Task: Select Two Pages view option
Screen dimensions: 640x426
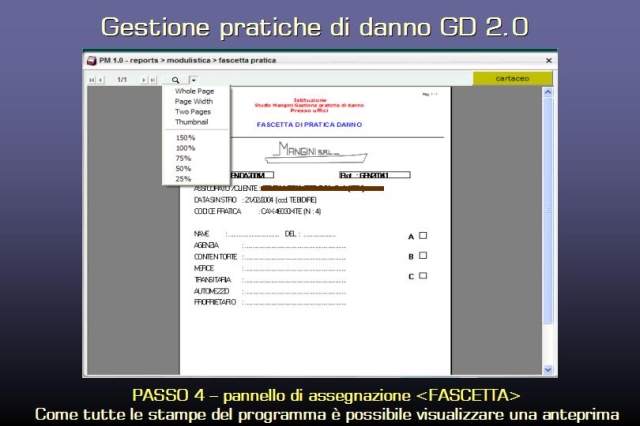Action: point(193,111)
